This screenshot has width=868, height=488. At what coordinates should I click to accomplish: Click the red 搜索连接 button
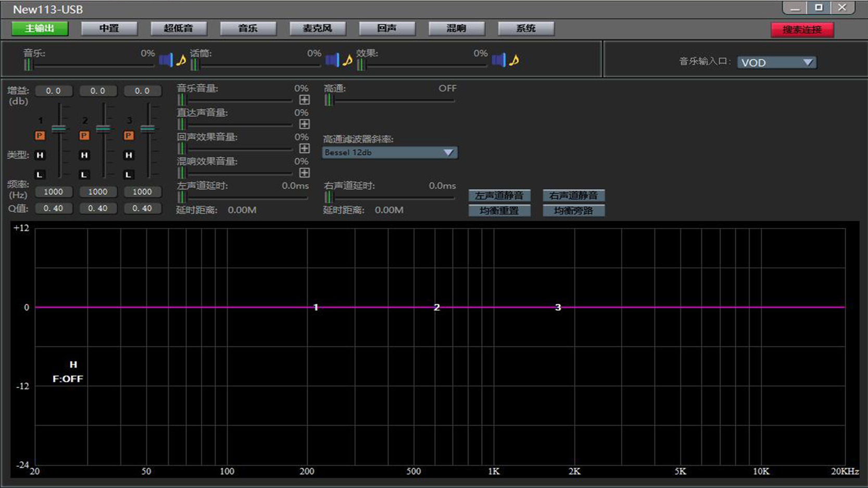802,30
